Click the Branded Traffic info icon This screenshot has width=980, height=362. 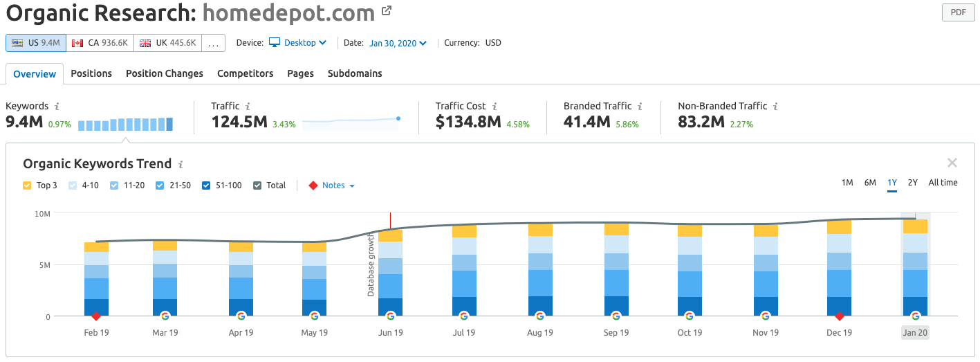640,107
